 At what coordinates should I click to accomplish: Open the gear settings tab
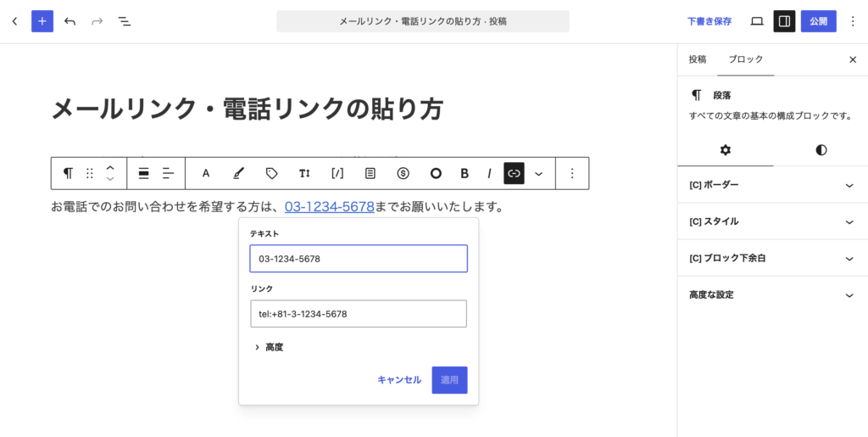(726, 150)
